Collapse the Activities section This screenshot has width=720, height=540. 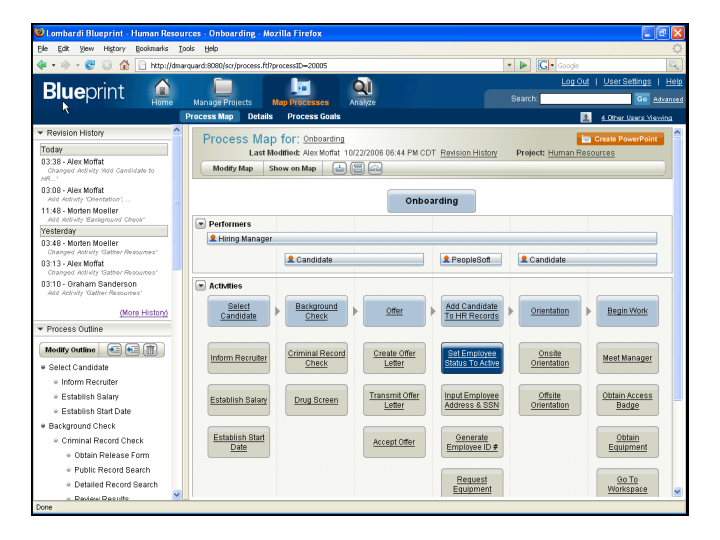pos(200,286)
